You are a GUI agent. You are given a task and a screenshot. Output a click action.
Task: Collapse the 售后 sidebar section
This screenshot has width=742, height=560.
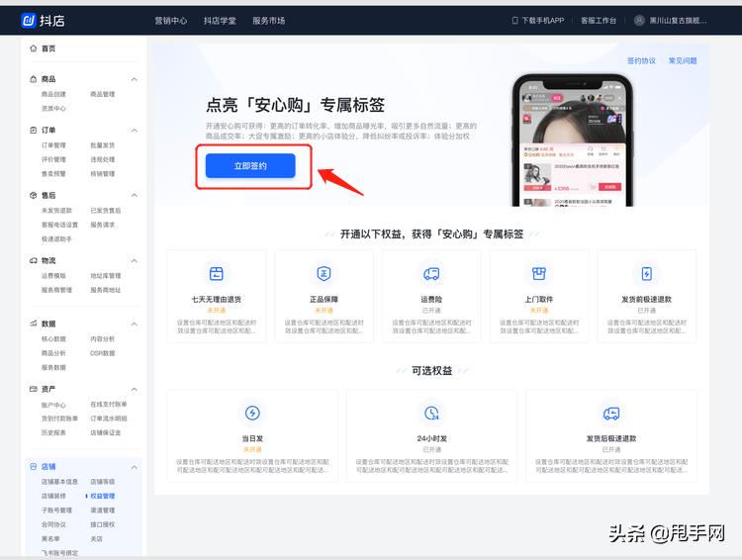[135, 195]
